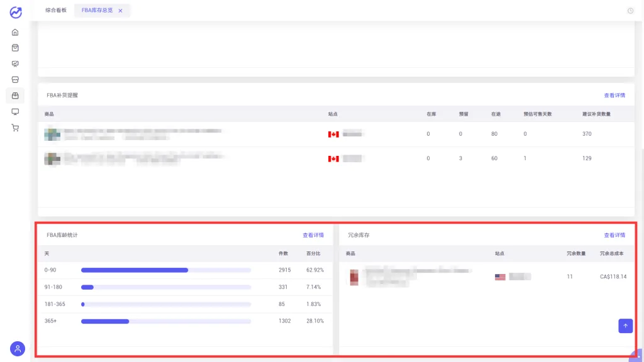Click the 91-180 days row label
This screenshot has height=362, width=644.
[x=53, y=287]
